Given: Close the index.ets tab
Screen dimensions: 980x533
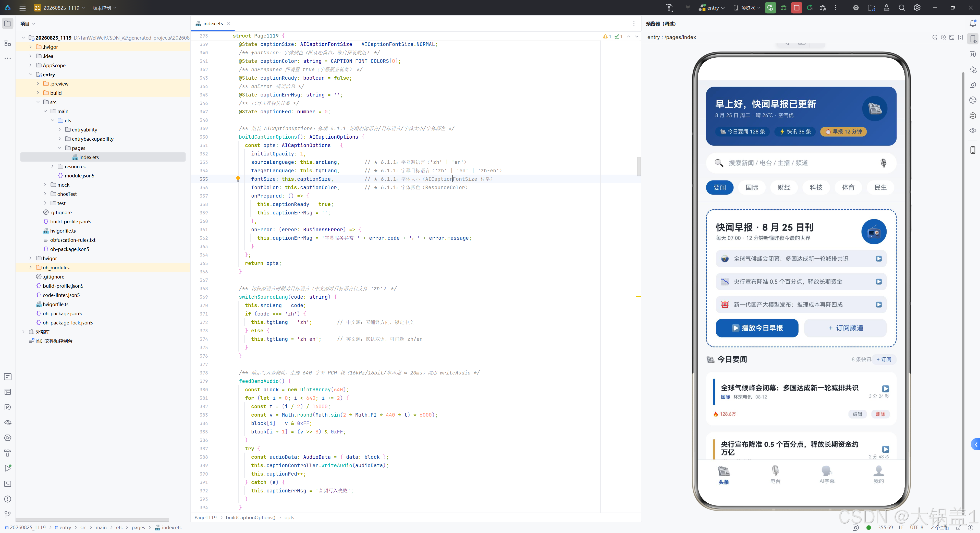Looking at the screenshot, I should (x=229, y=23).
